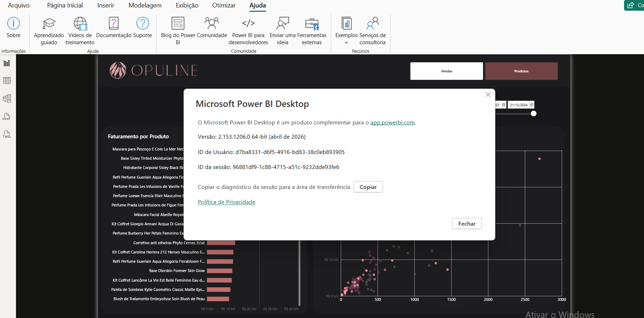The image size is (644, 318).
Task: Open the app.powerbi.com link
Action: tap(392, 122)
